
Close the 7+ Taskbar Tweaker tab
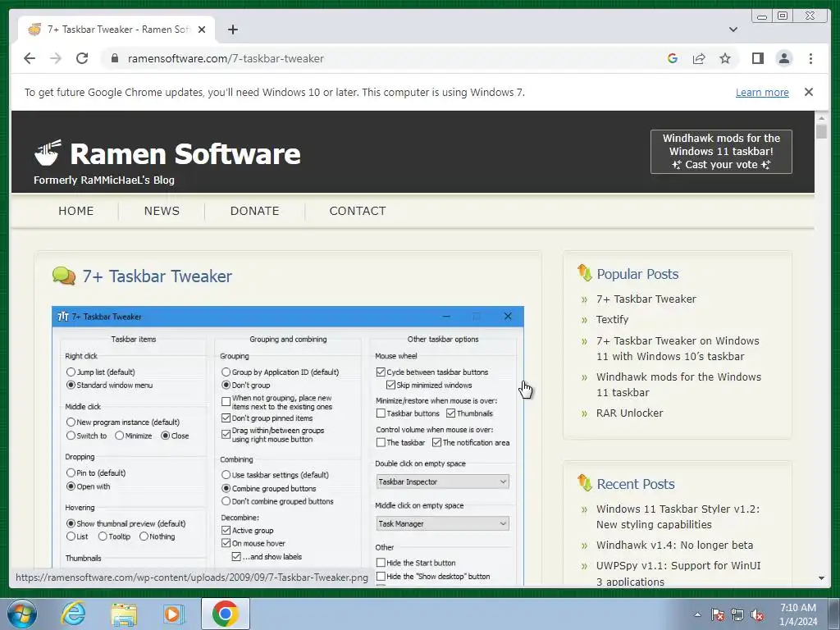pyautogui.click(x=202, y=30)
